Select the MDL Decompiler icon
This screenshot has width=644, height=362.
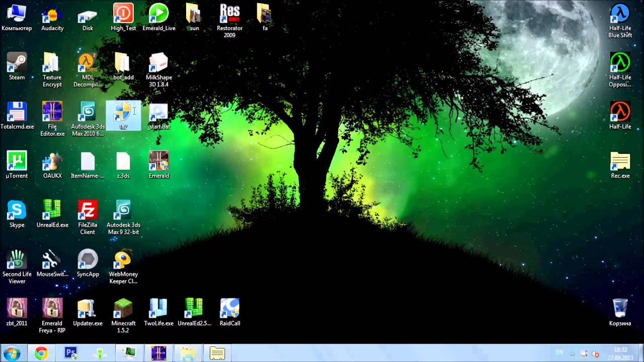tap(88, 70)
